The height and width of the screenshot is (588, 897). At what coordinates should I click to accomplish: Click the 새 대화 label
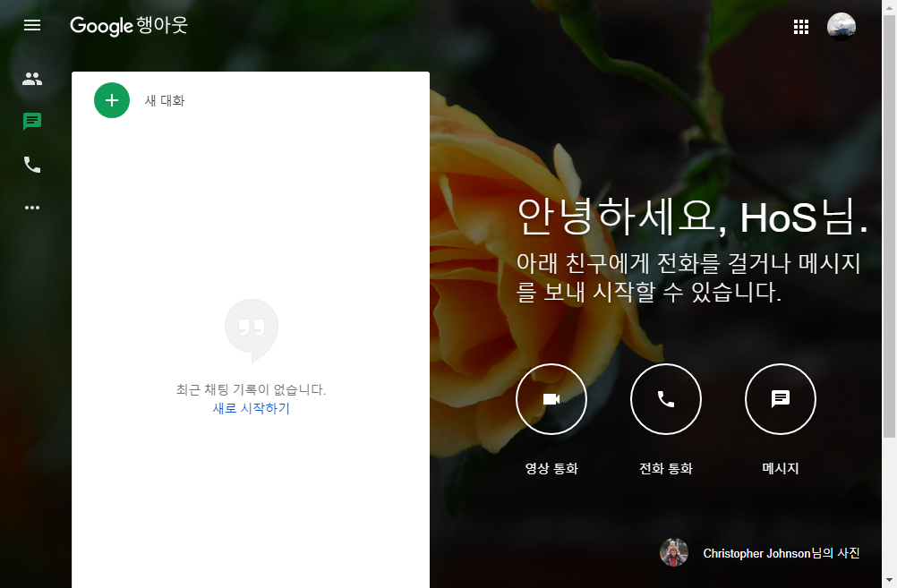tap(164, 100)
